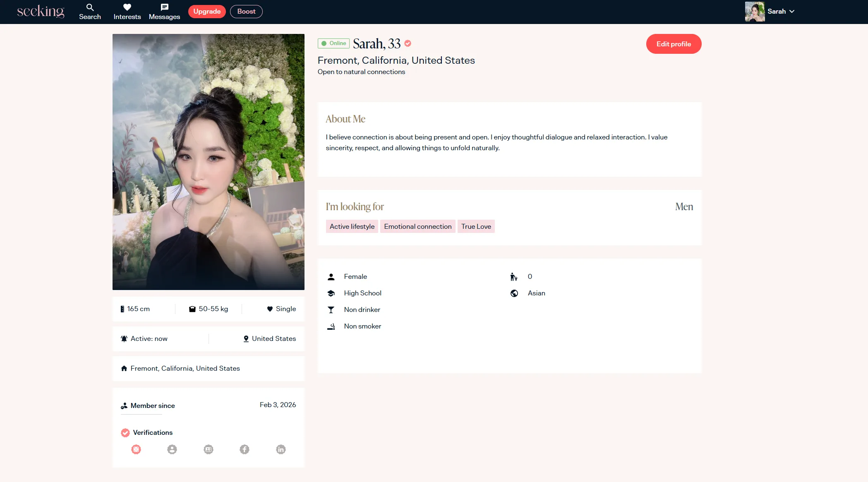Open the large profile photo
Screen dimensions: 868x482
[209, 162]
